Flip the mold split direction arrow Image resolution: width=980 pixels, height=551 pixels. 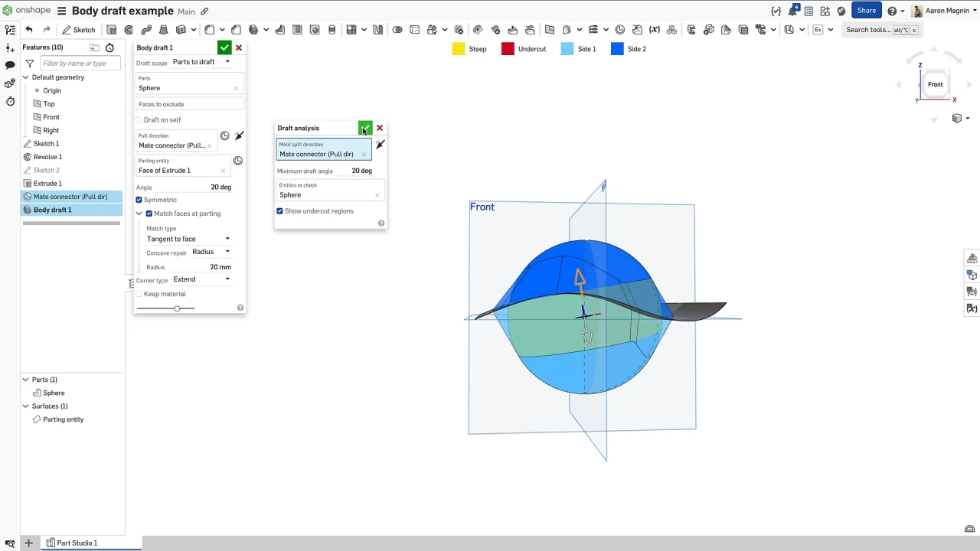[380, 145]
